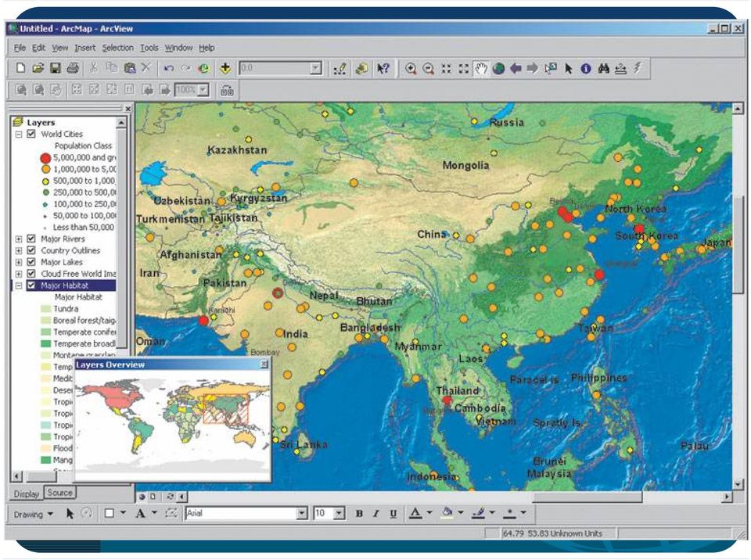This screenshot has height=560, width=751.
Task: Open the map scale dropdown
Action: (315, 68)
